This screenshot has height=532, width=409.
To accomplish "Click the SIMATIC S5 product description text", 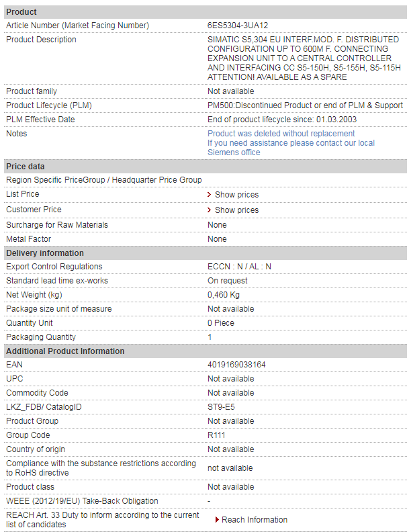I will pyautogui.click(x=304, y=58).
